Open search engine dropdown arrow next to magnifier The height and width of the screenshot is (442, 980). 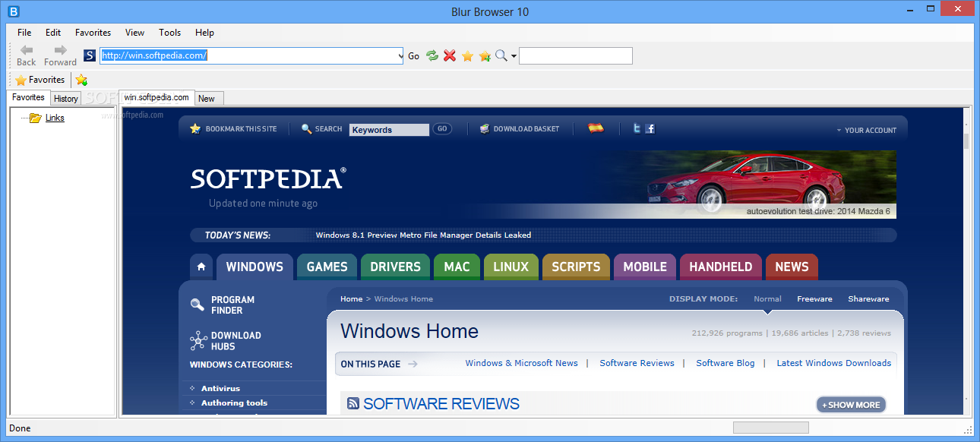[514, 56]
